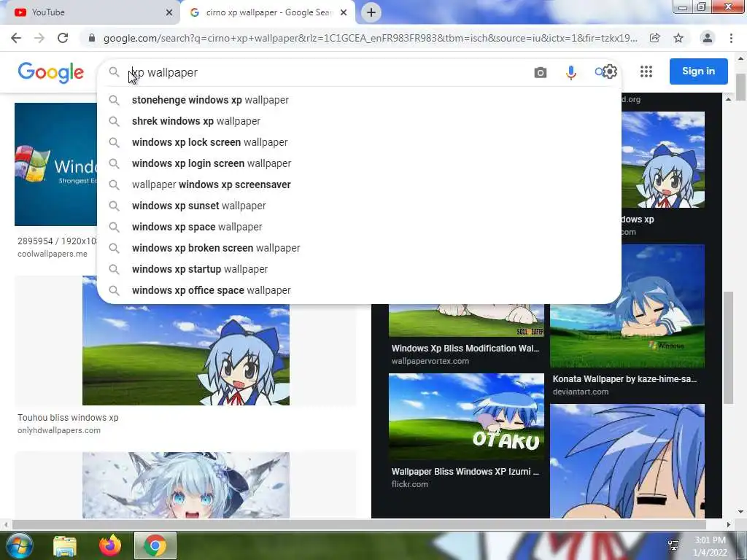Screen dimensions: 747x560
Task: Open search settings gear icon
Action: tap(610, 72)
